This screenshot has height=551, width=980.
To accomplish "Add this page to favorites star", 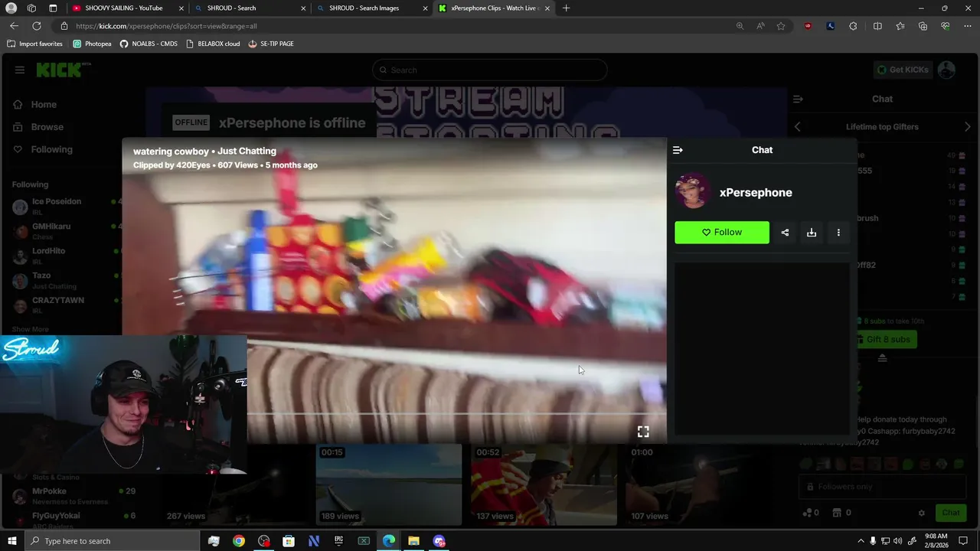I will point(781,26).
